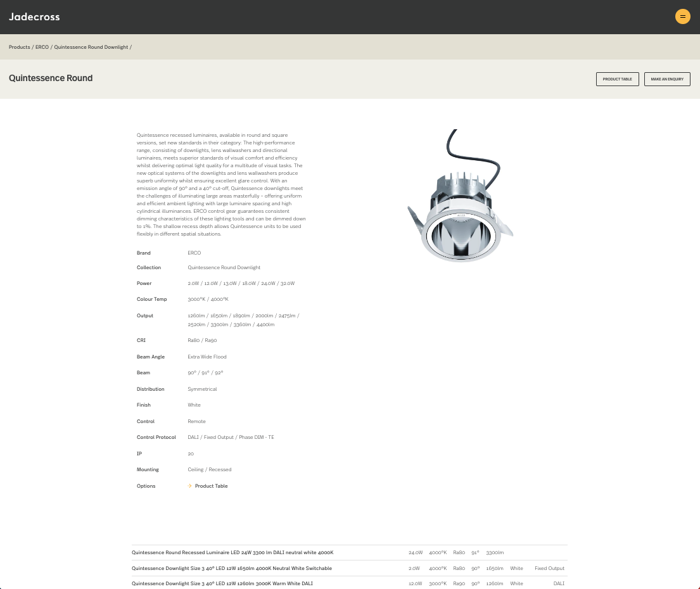Follow the Product Table options link
This screenshot has height=589, width=700.
coord(211,486)
